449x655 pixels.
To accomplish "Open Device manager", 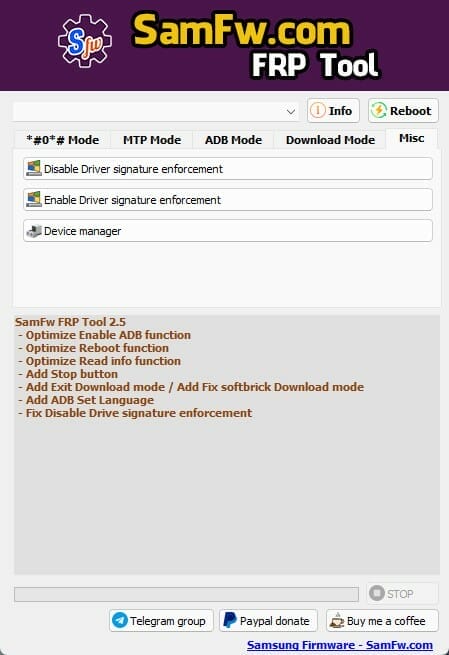I will [x=228, y=231].
